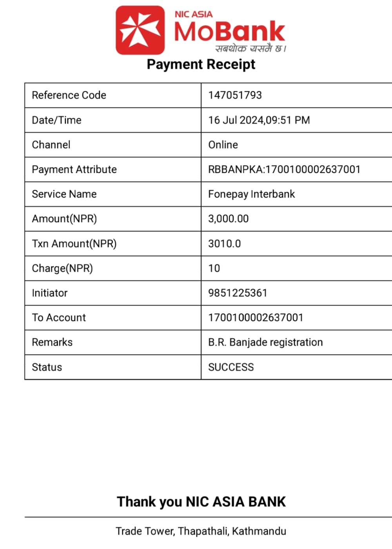392x549 pixels.
Task: Click the Thank you NIC ASIA BANK text
Action: coord(201,502)
